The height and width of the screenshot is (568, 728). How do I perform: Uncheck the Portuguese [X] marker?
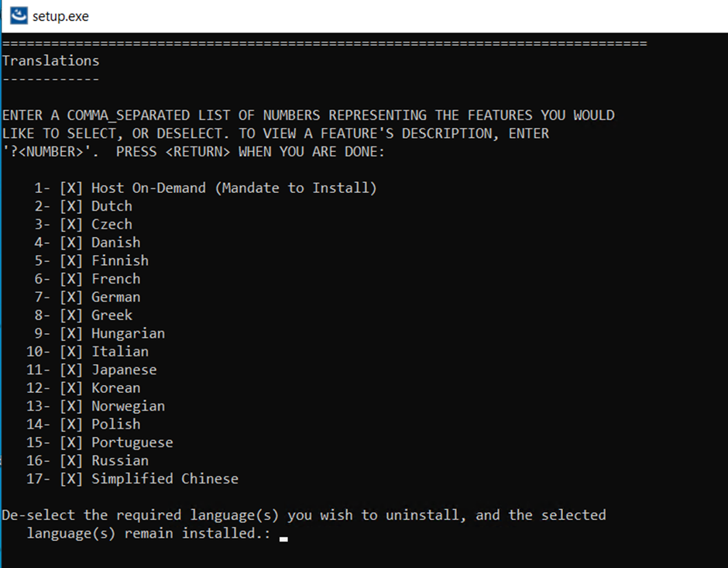[71, 443]
